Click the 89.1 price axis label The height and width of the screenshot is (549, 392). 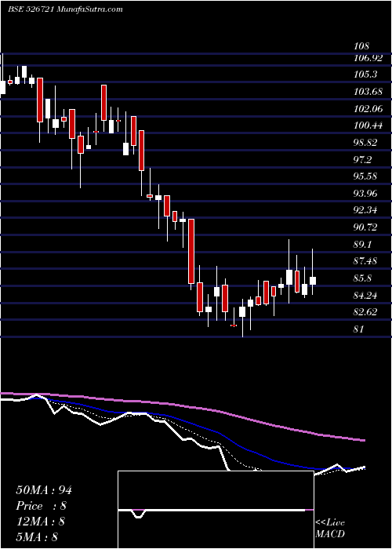[x=364, y=244]
